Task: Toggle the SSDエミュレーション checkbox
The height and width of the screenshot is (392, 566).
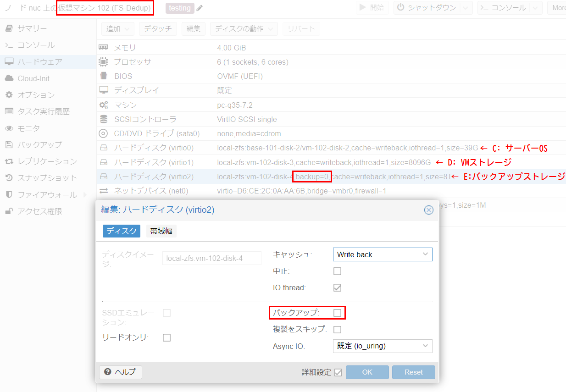Action: (167, 313)
